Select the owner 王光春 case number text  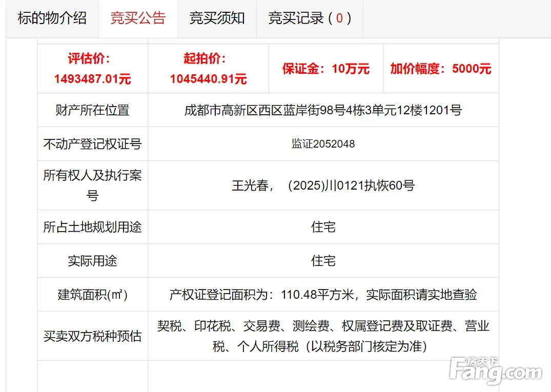[323, 185]
